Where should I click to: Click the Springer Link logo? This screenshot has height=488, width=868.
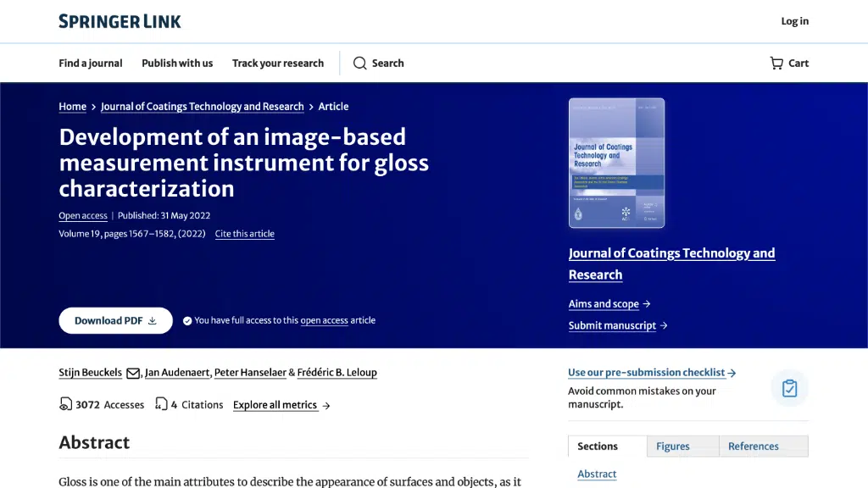click(x=120, y=21)
